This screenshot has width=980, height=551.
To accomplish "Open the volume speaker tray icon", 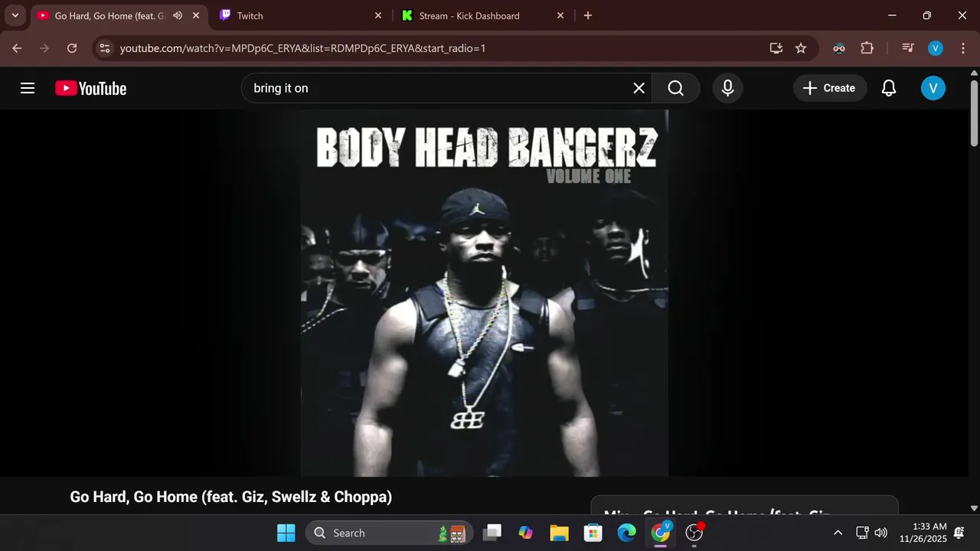I will tap(881, 533).
